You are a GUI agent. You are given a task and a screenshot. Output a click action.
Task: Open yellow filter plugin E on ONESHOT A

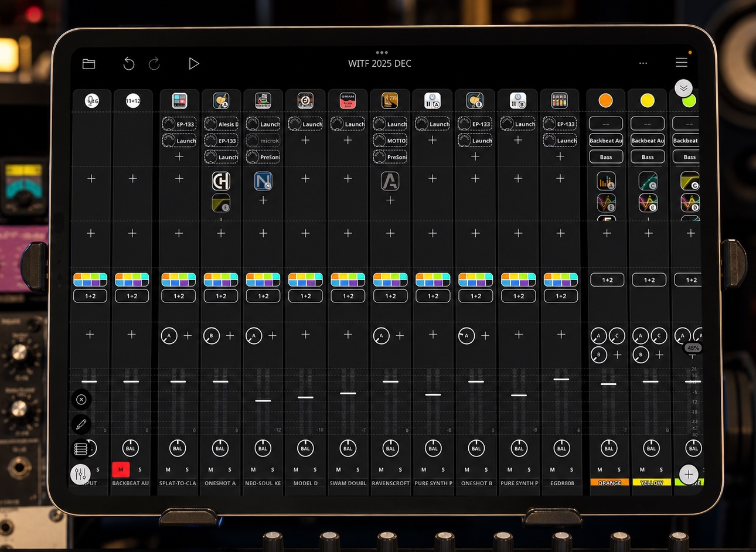tap(221, 203)
